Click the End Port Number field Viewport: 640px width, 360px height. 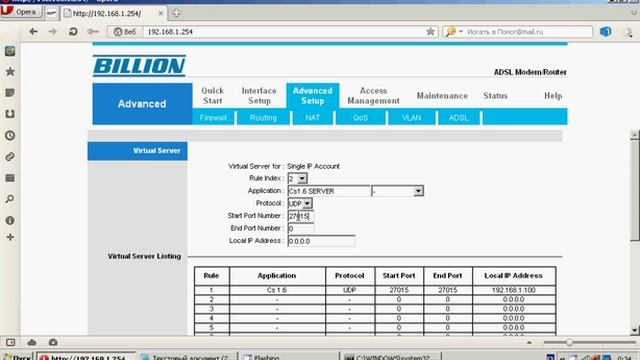pos(301,229)
